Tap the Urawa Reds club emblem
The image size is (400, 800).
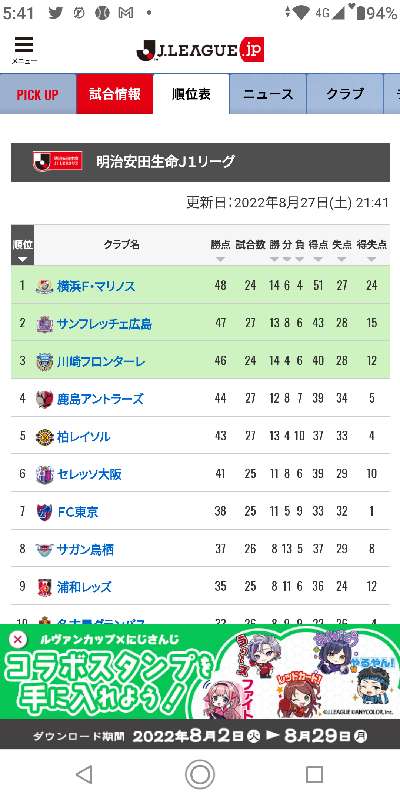tap(44, 587)
